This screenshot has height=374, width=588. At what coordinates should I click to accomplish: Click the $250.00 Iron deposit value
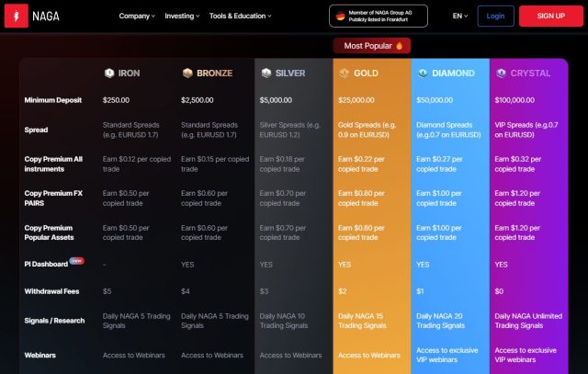[x=116, y=100]
